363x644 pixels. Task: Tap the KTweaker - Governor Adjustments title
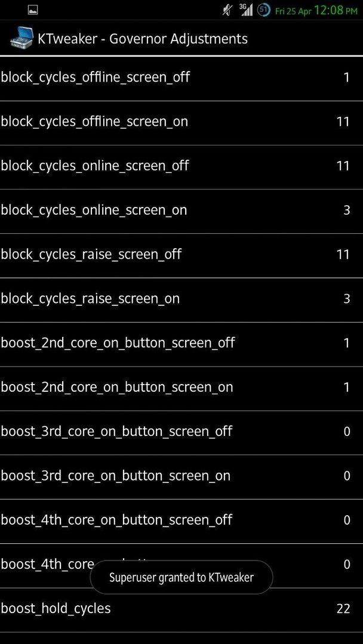click(143, 39)
